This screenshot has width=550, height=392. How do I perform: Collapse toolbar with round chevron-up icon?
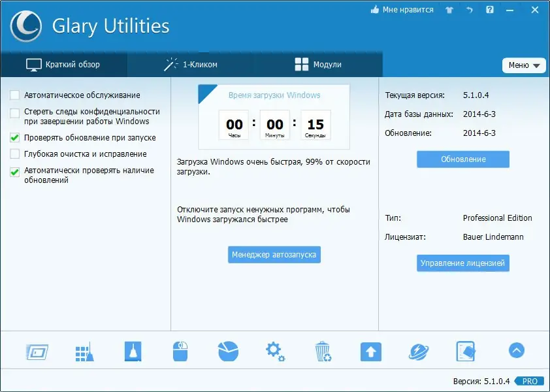(x=516, y=350)
